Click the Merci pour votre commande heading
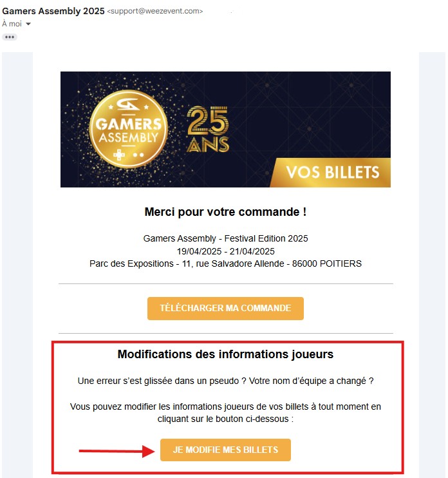The width and height of the screenshot is (448, 478). pyautogui.click(x=225, y=212)
